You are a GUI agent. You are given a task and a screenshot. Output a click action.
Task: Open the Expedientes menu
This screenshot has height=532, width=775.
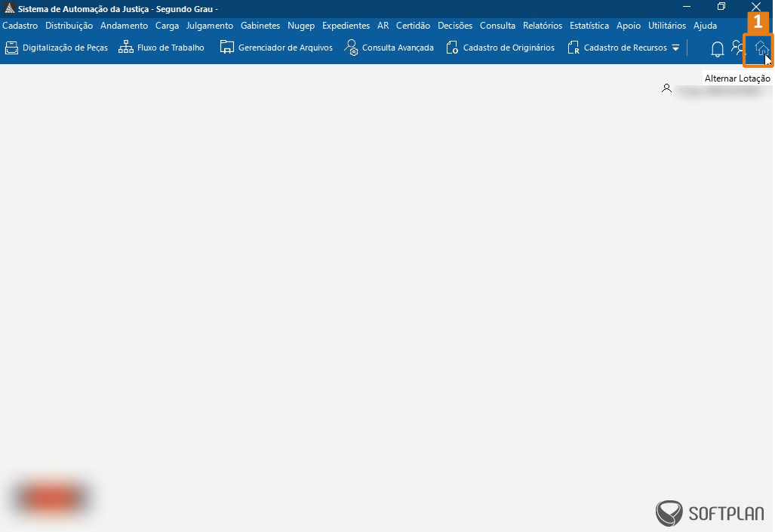point(346,26)
